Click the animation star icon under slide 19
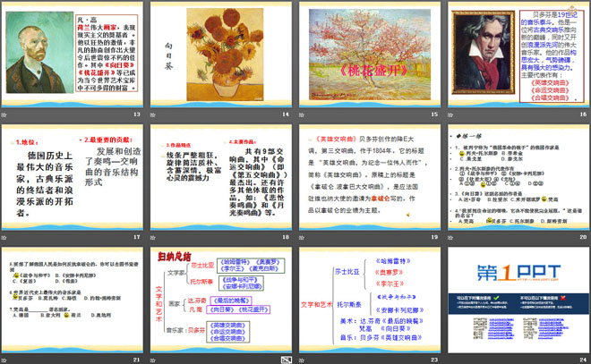This screenshot has height=364, width=591. click(x=302, y=238)
